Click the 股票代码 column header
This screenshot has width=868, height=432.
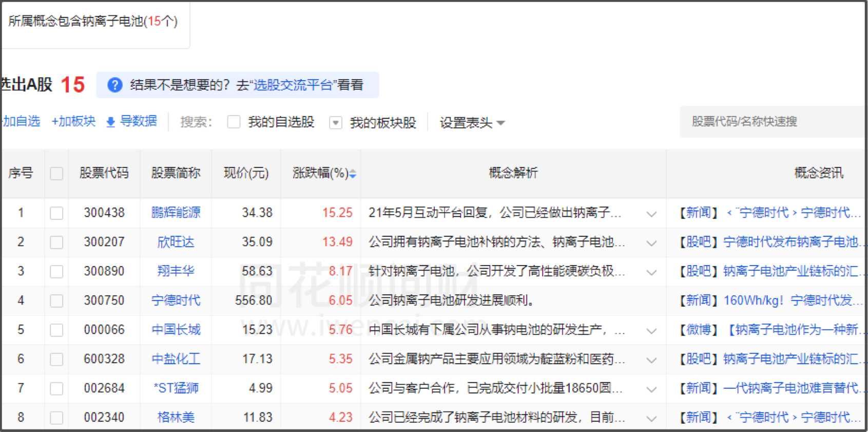(104, 173)
